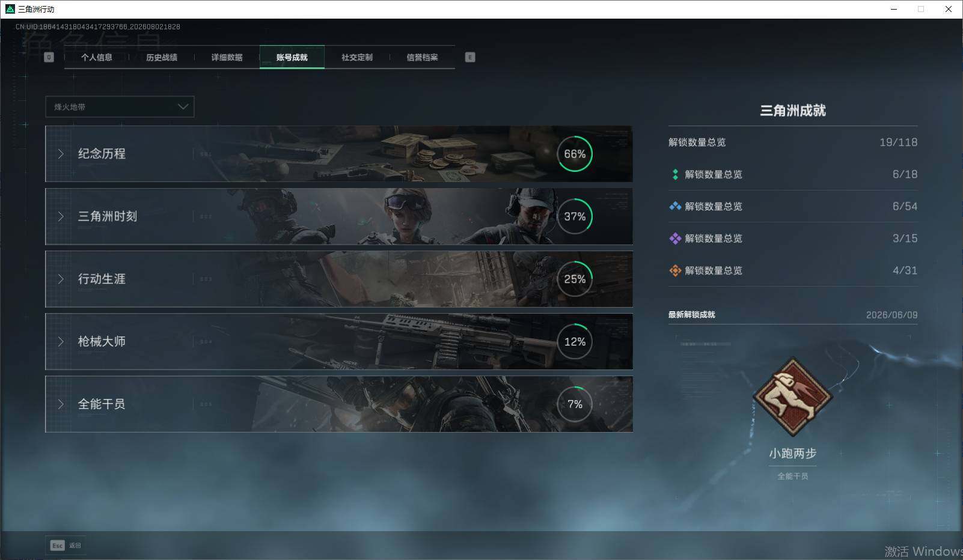
Task: Open the 全能干员 achievement row title
Action: pos(102,404)
